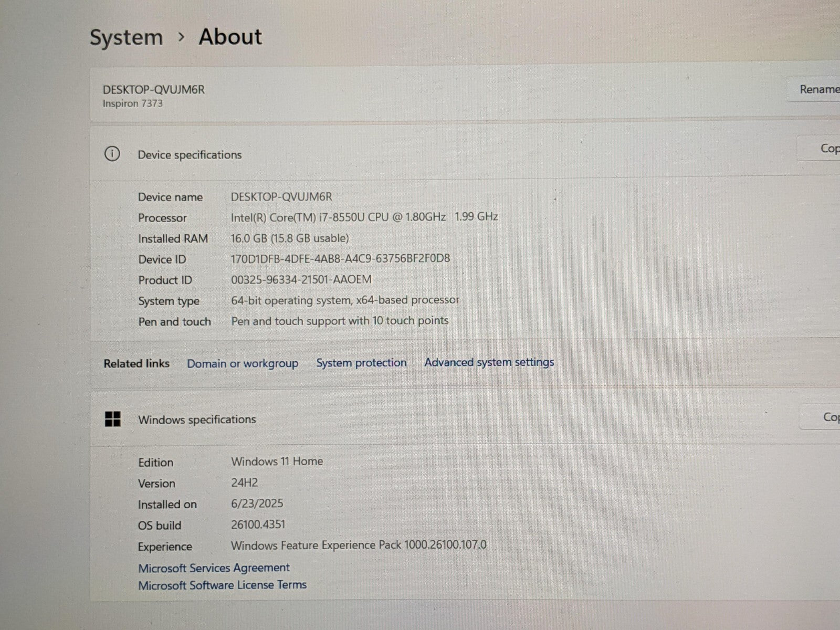Screen dimensions: 840x630
Task: Open Microsoft Software License Terms
Action: coord(222,585)
